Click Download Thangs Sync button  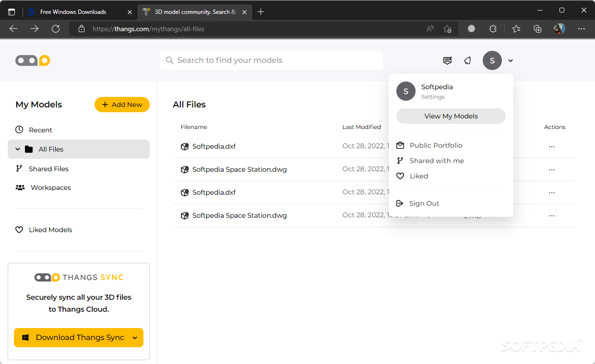pyautogui.click(x=79, y=338)
